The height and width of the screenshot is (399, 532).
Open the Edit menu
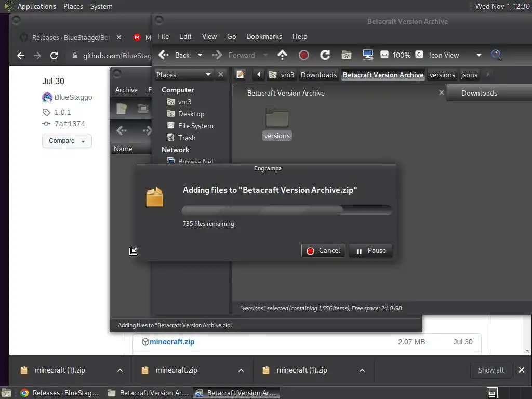pyautogui.click(x=185, y=36)
